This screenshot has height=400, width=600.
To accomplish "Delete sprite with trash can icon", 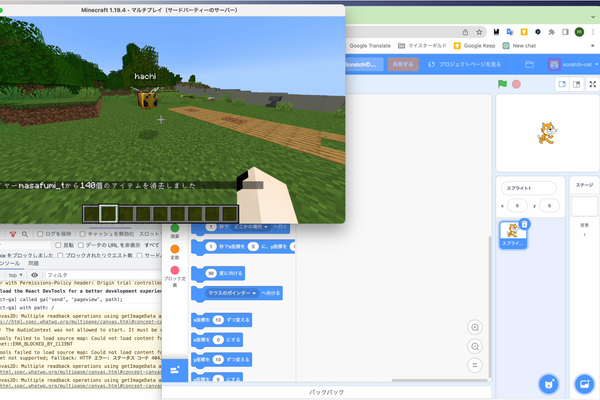I will pyautogui.click(x=525, y=224).
